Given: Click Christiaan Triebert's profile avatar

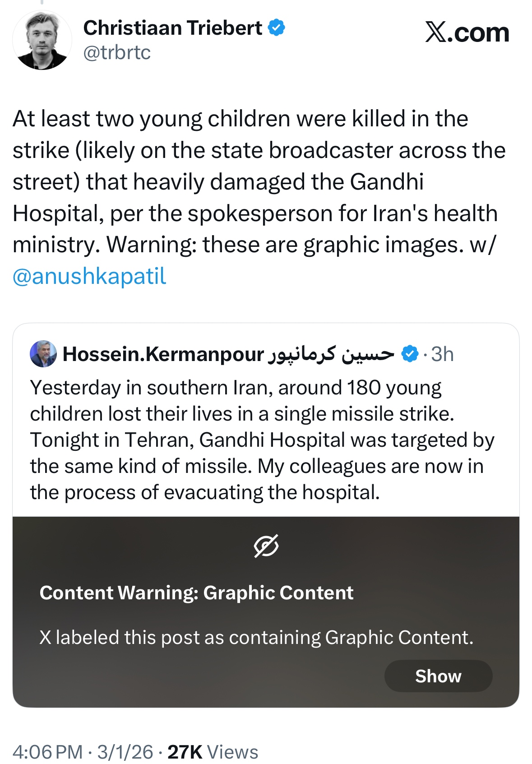Looking at the screenshot, I should point(42,41).
